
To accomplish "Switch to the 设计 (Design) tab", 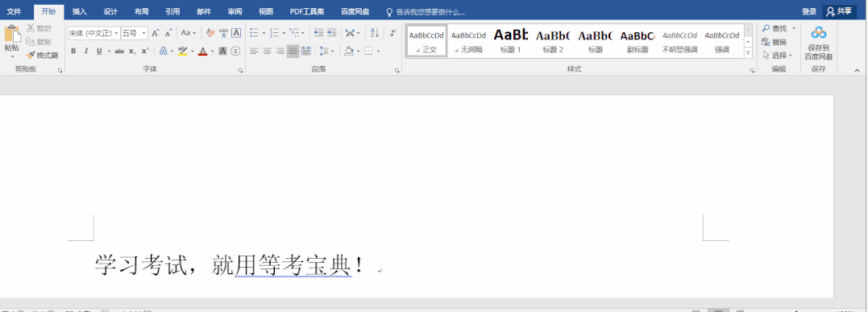I will (110, 11).
